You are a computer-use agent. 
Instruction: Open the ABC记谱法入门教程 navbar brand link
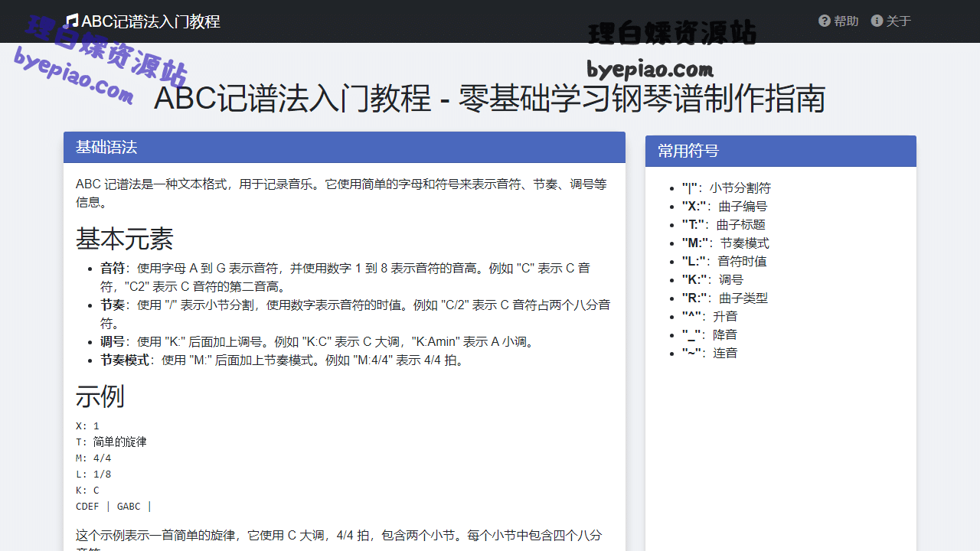[x=143, y=21]
